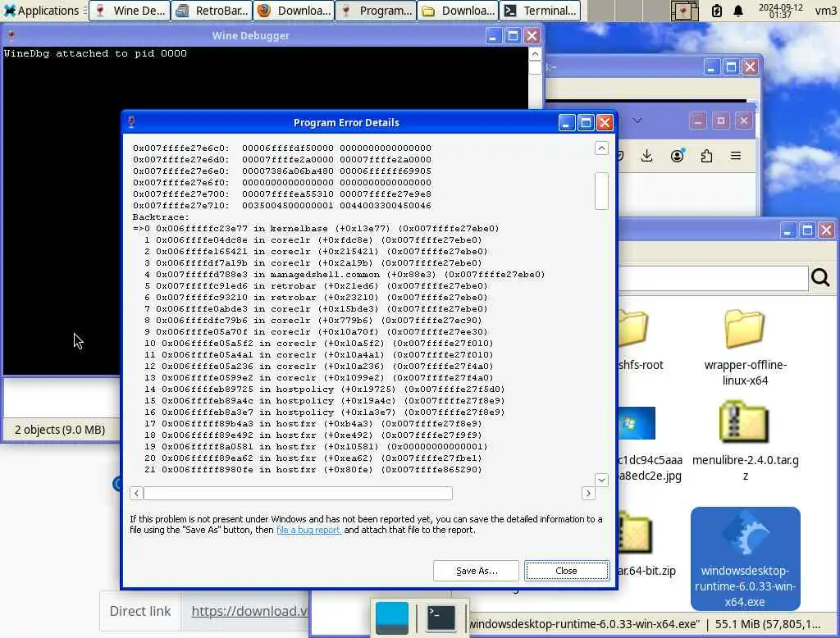Click backtrace line 21 hostfxr +0x80fe

tap(313, 470)
